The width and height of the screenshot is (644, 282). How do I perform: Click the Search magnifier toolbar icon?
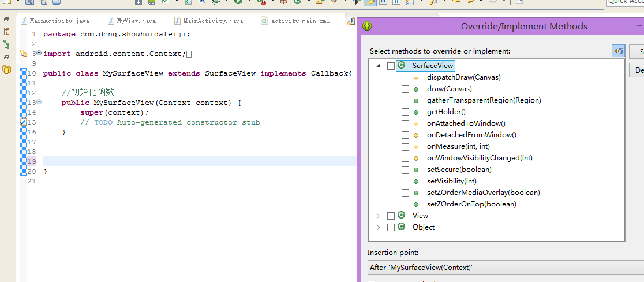203,2
